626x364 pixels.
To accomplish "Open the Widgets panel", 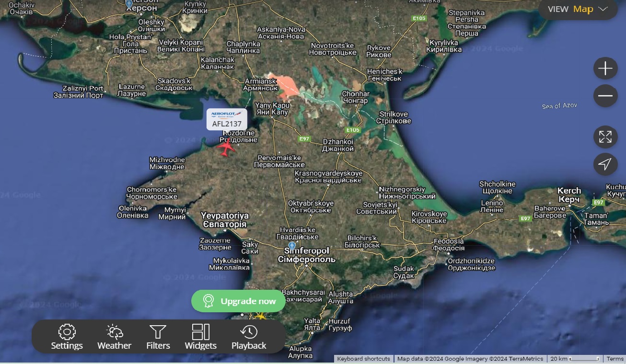I will [x=200, y=337].
